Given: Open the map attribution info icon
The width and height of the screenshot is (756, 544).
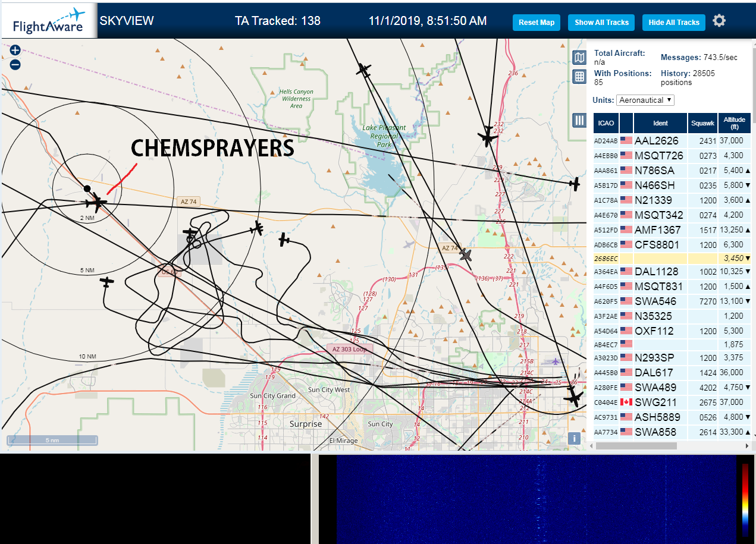Looking at the screenshot, I should pyautogui.click(x=574, y=438).
